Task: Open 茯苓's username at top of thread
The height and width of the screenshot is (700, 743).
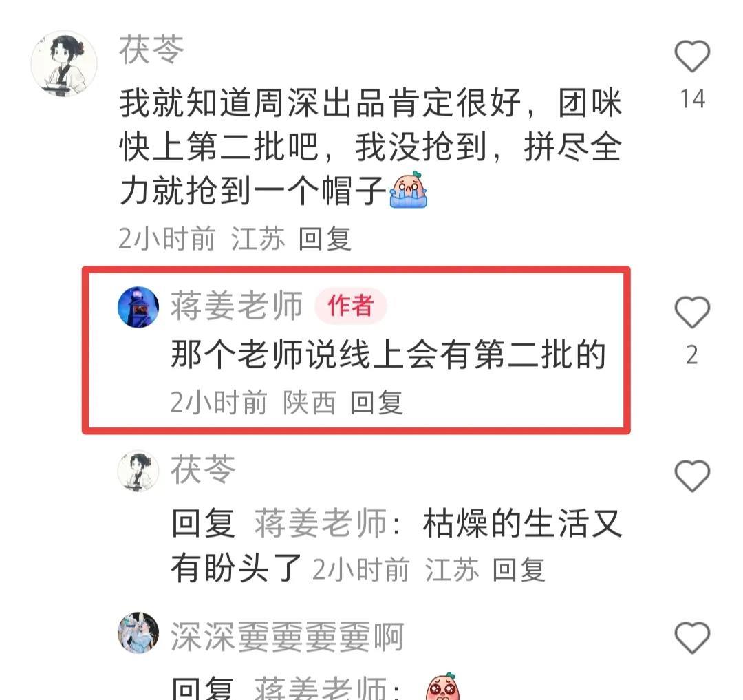Action: [151, 50]
